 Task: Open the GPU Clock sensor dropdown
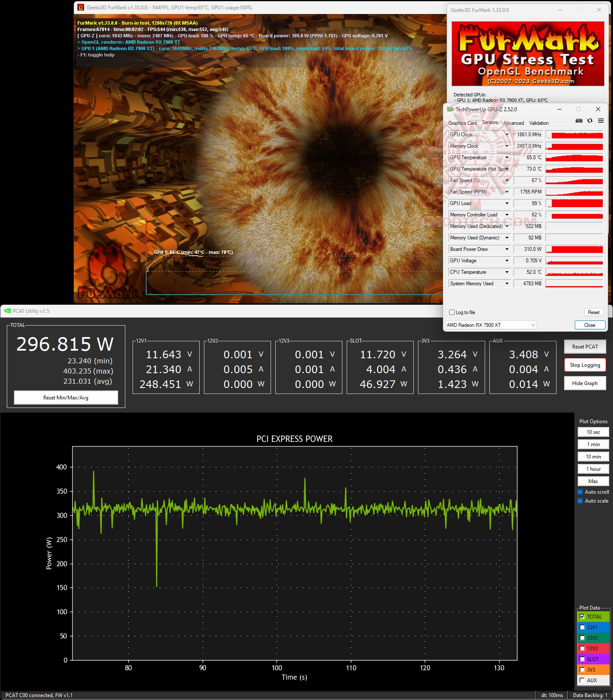click(x=507, y=135)
